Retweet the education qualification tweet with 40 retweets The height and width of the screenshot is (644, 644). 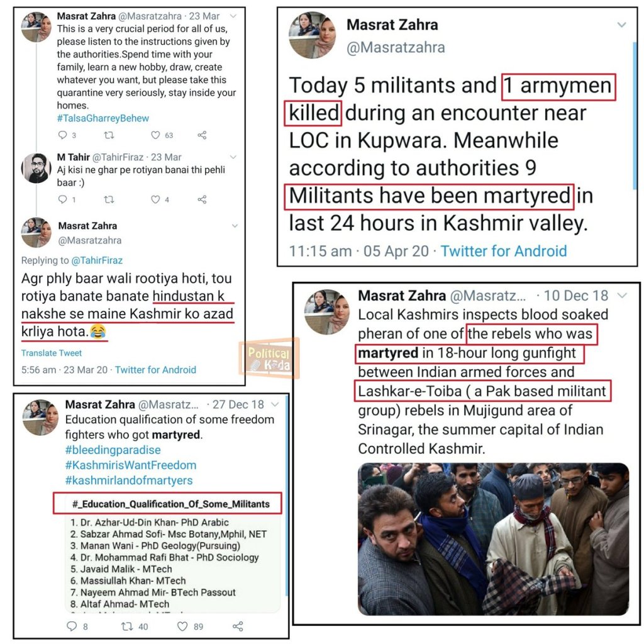tap(127, 626)
